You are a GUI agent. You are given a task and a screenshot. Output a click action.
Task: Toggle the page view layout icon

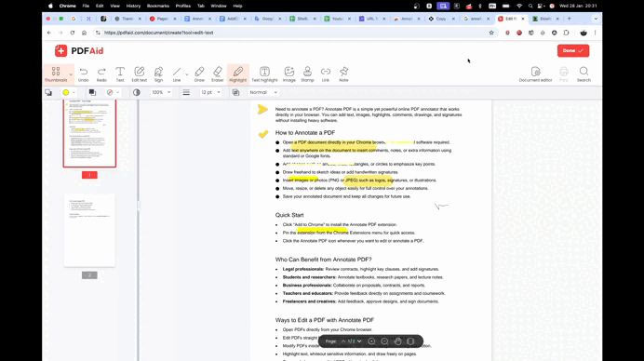[x=410, y=341]
